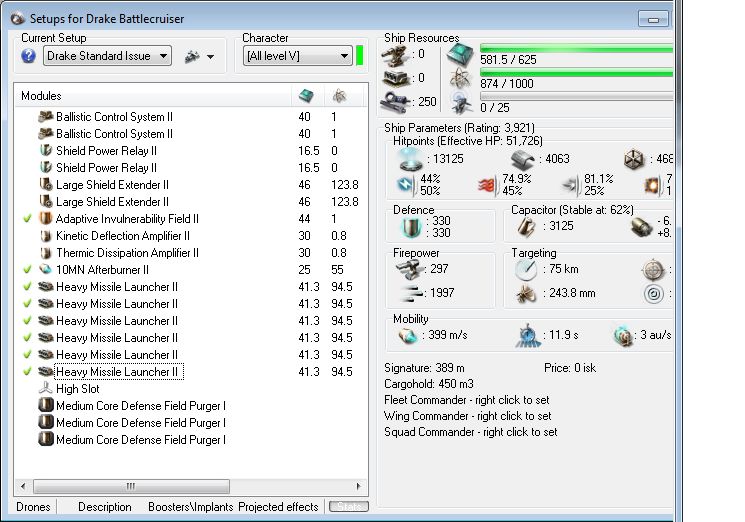Image resolution: width=745 pixels, height=522 pixels.
Task: Select the first Ballistic Control System II row
Action: tap(191, 117)
